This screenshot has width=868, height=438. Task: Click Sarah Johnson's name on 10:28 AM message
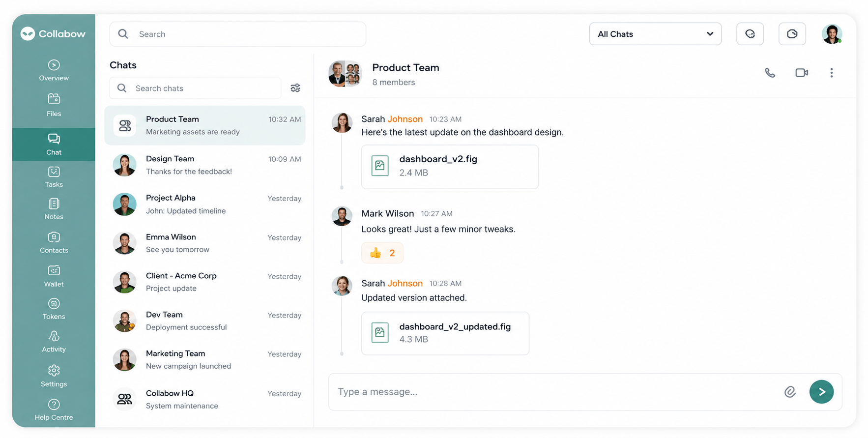[x=392, y=283]
